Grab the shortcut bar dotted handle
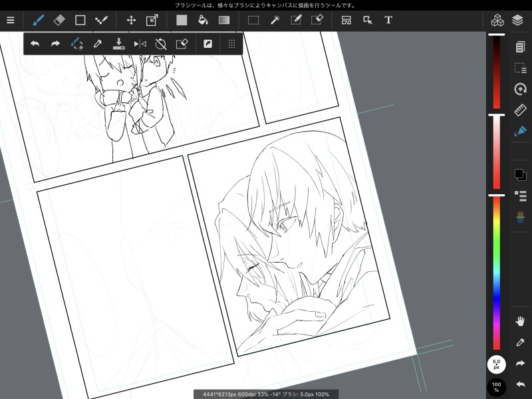 coord(231,44)
